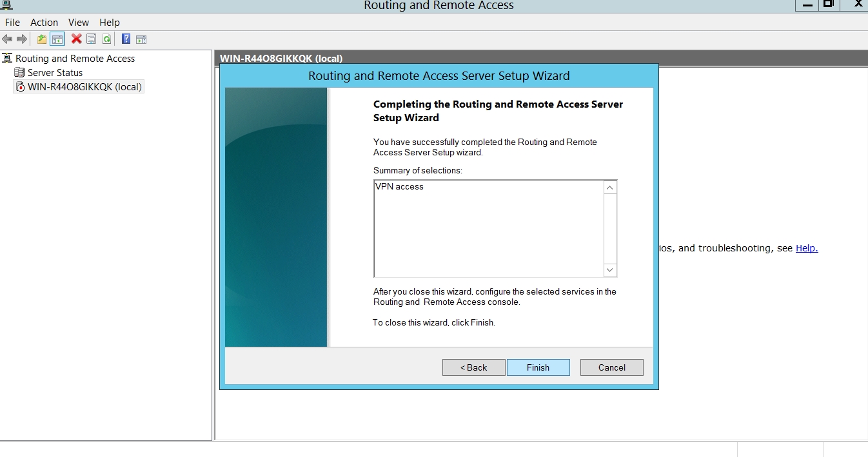
Task: Click Finish to close the wizard
Action: coord(538,367)
